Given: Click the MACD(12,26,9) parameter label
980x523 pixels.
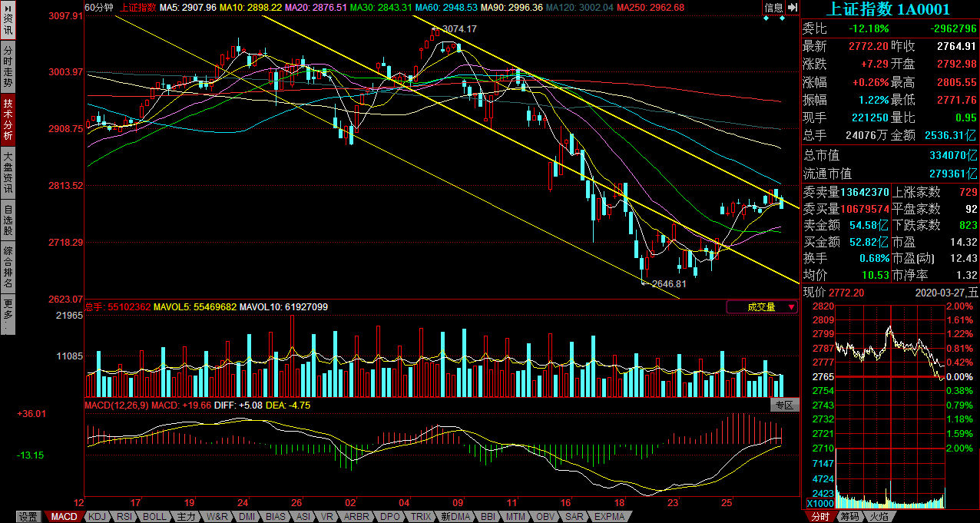Looking at the screenshot, I should point(116,405).
